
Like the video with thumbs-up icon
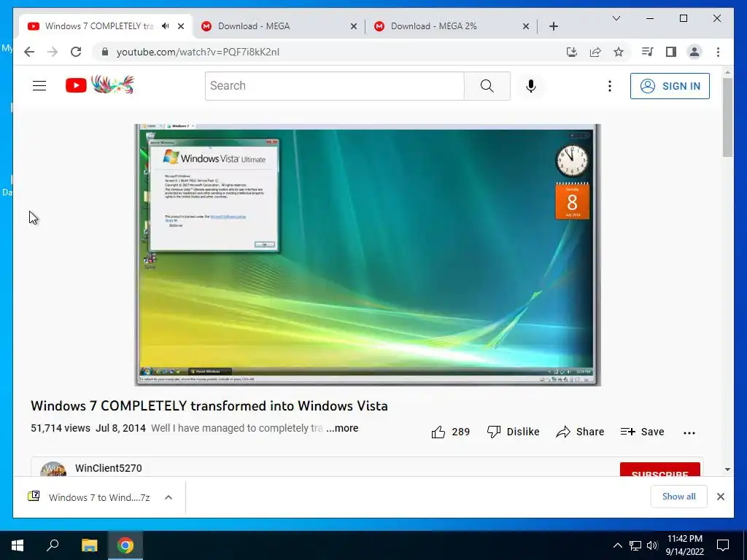(x=438, y=432)
